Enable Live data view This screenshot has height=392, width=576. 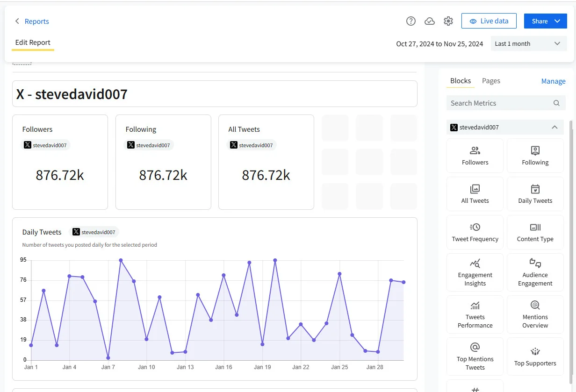click(489, 21)
